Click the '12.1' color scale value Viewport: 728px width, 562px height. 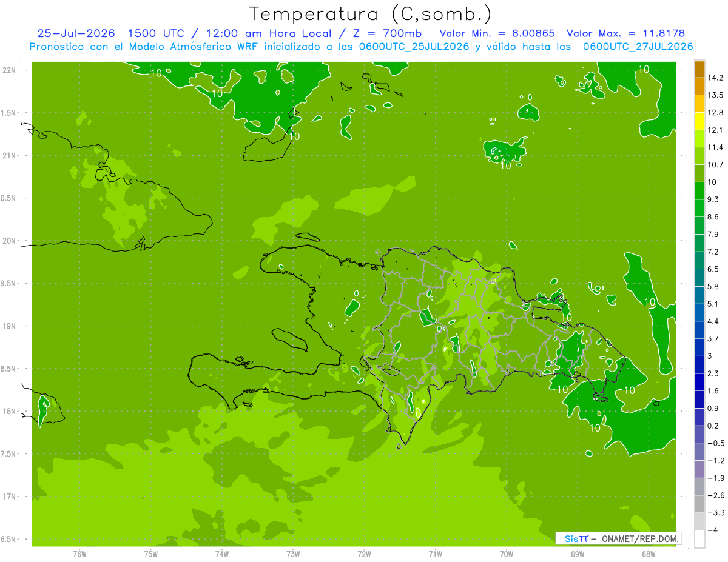(715, 130)
